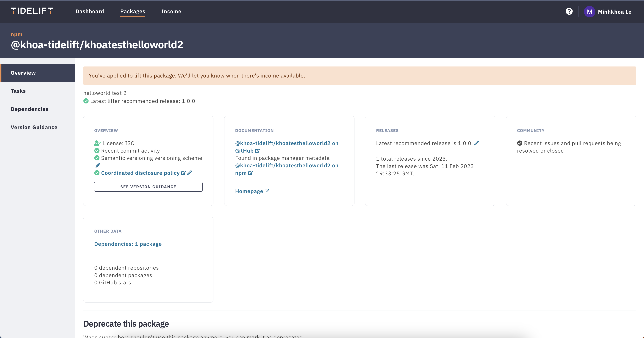Click the applied to lift notification banner

pos(359,76)
